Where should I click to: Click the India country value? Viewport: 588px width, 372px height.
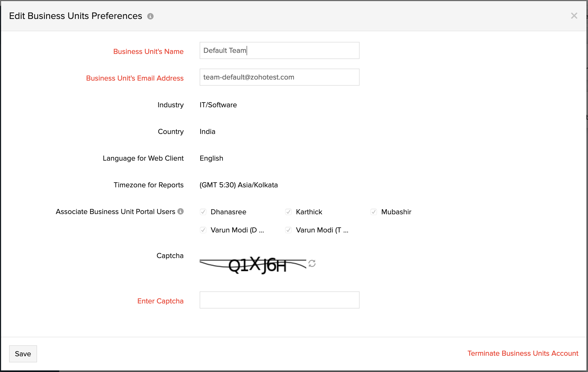(207, 132)
